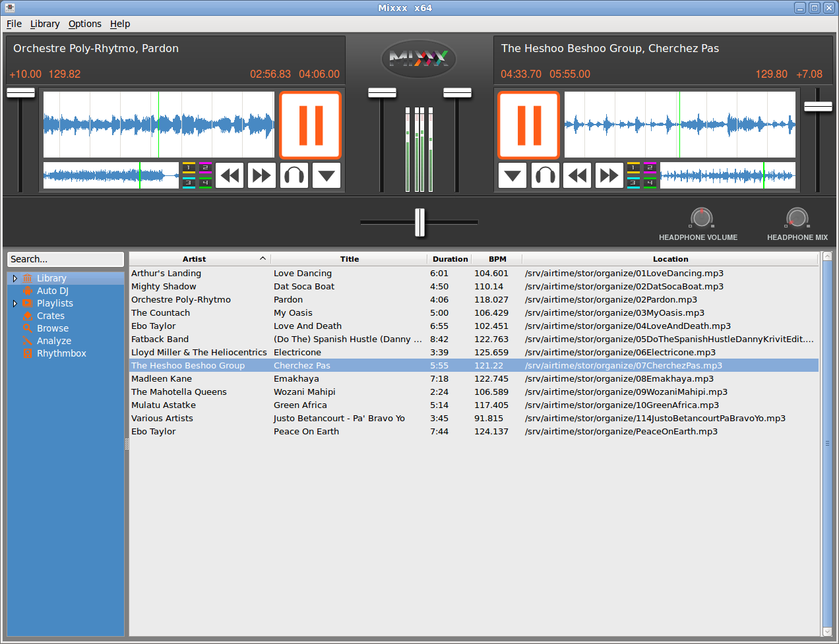Select the Peace On Earth track
The height and width of the screenshot is (644, 839).
(x=474, y=431)
